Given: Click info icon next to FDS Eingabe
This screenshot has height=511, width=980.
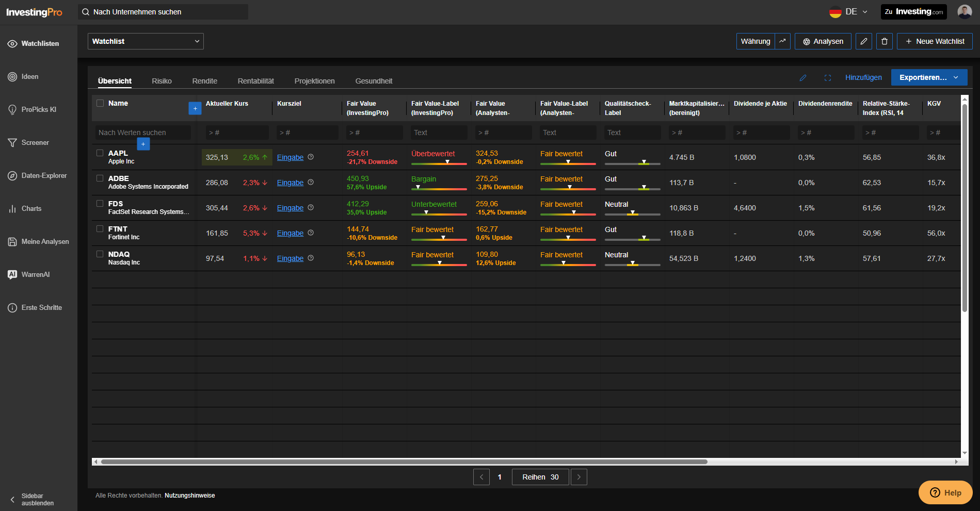Looking at the screenshot, I should click(x=311, y=207).
